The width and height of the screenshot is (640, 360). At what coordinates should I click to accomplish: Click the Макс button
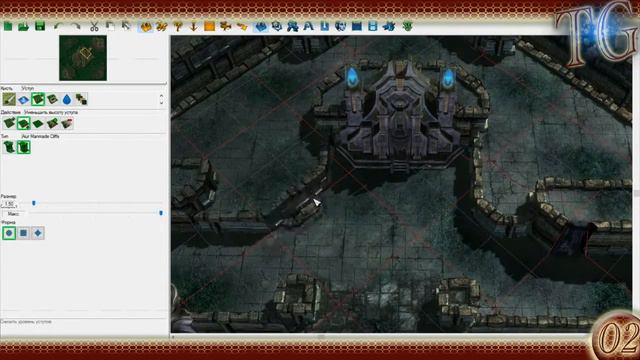[x=13, y=214]
